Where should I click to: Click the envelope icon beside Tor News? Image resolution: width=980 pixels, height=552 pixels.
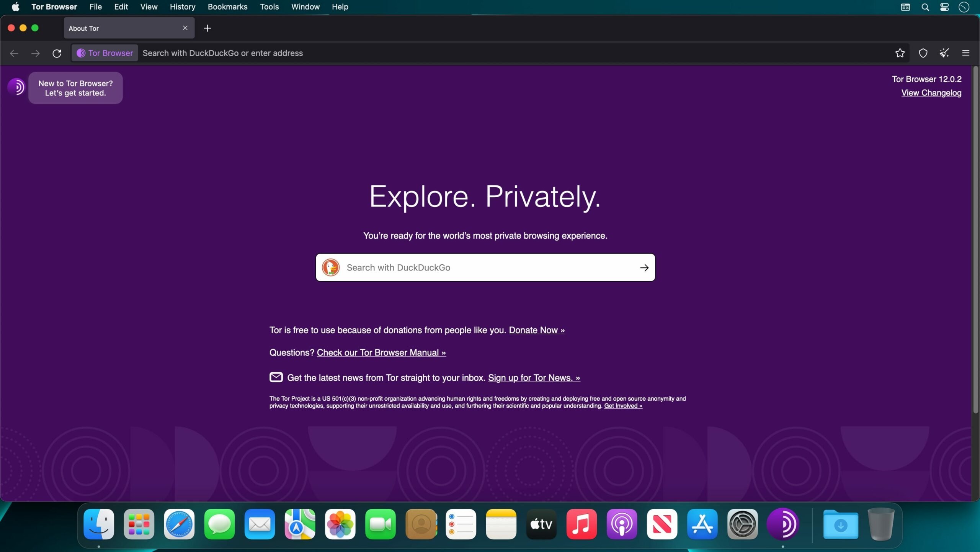click(276, 377)
